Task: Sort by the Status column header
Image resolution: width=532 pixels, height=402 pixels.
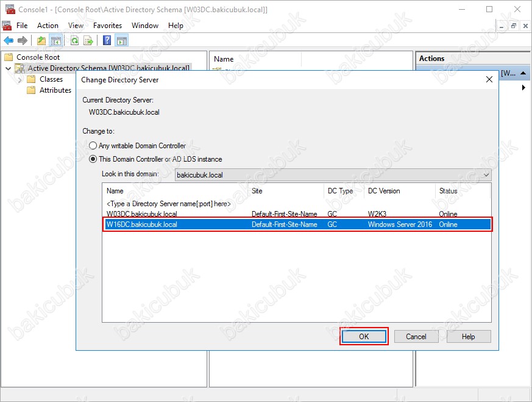Action: coord(463,191)
